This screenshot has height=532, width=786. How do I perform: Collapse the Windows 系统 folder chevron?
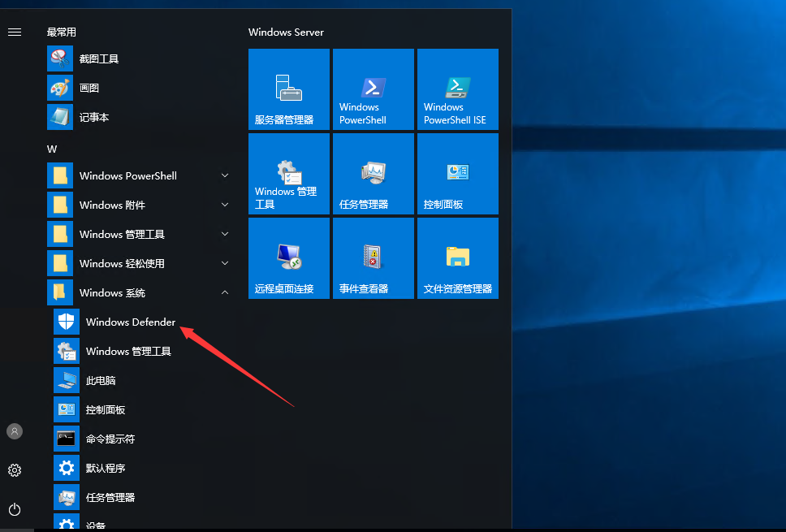225,292
